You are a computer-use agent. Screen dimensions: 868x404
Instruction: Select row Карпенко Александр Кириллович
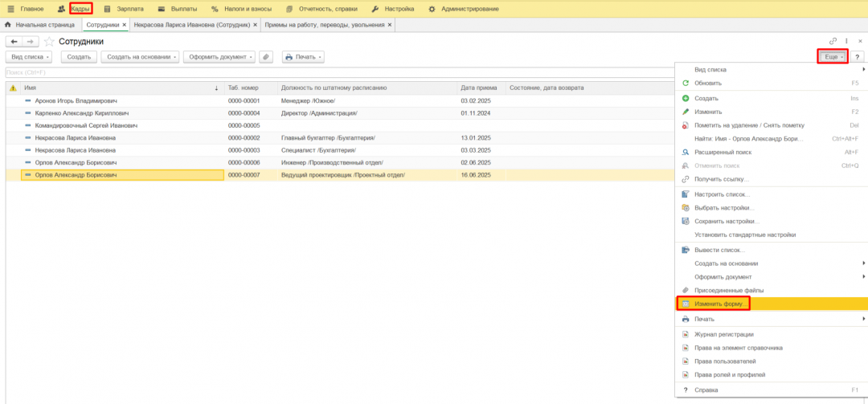[340, 113]
